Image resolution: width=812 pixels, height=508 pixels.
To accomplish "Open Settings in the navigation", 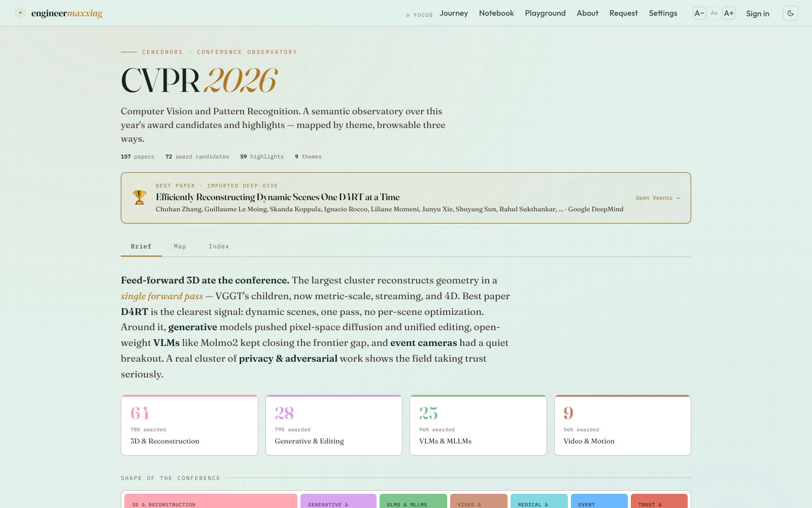I will 663,13.
